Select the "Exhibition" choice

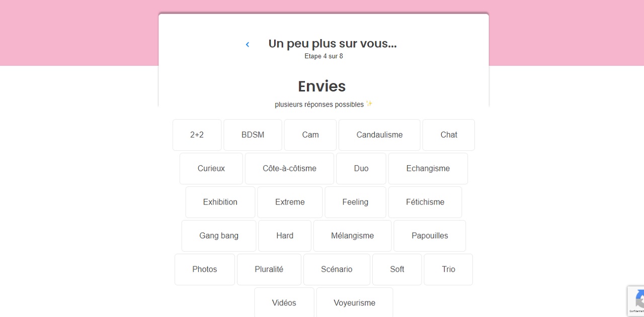pyautogui.click(x=220, y=202)
